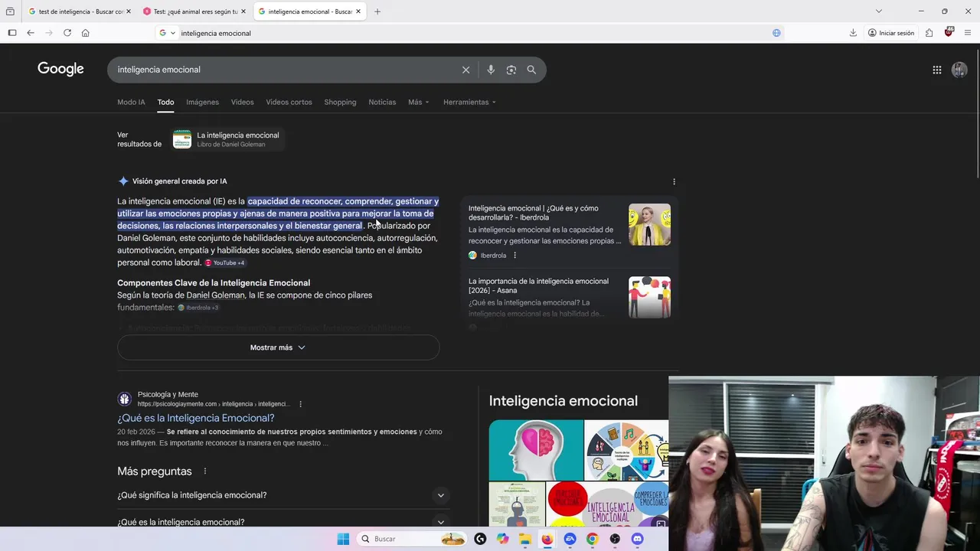Close the 'inteligencia emocional' tab
The image size is (980, 551).
coord(358,11)
